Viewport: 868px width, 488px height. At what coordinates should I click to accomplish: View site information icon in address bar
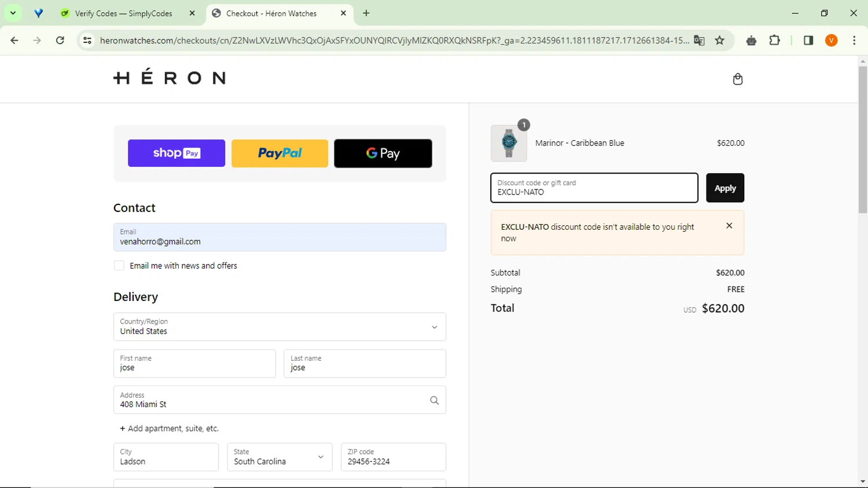87,41
